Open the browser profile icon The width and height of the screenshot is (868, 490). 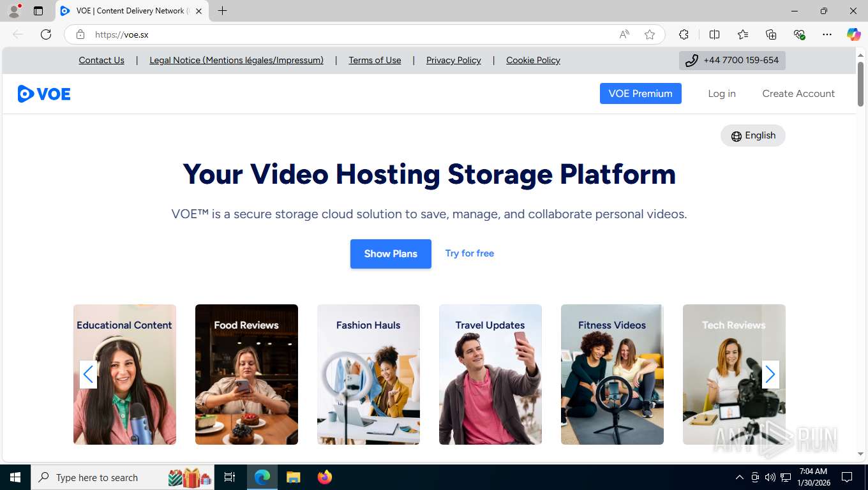click(14, 11)
